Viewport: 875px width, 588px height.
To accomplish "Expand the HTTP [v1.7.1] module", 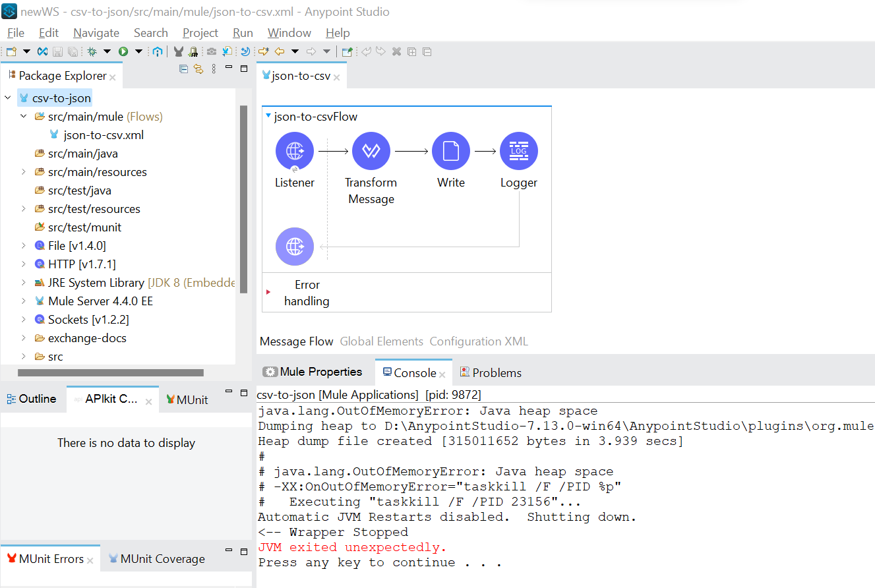I will (x=23, y=264).
